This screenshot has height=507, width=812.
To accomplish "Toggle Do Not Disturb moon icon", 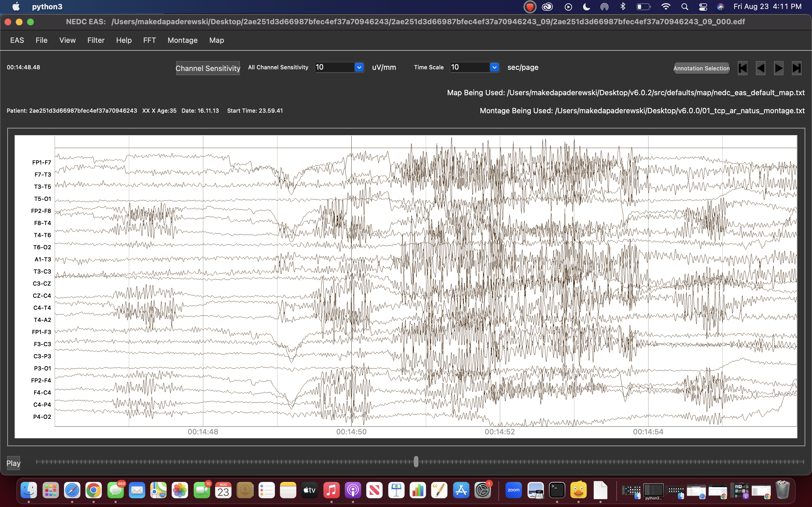I will (586, 7).
